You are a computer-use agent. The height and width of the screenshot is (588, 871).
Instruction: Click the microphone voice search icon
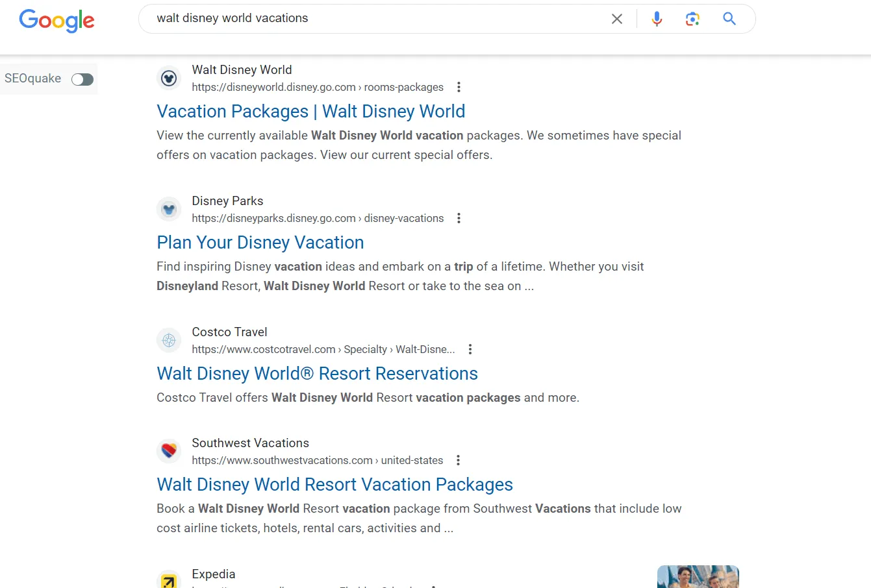[657, 19]
